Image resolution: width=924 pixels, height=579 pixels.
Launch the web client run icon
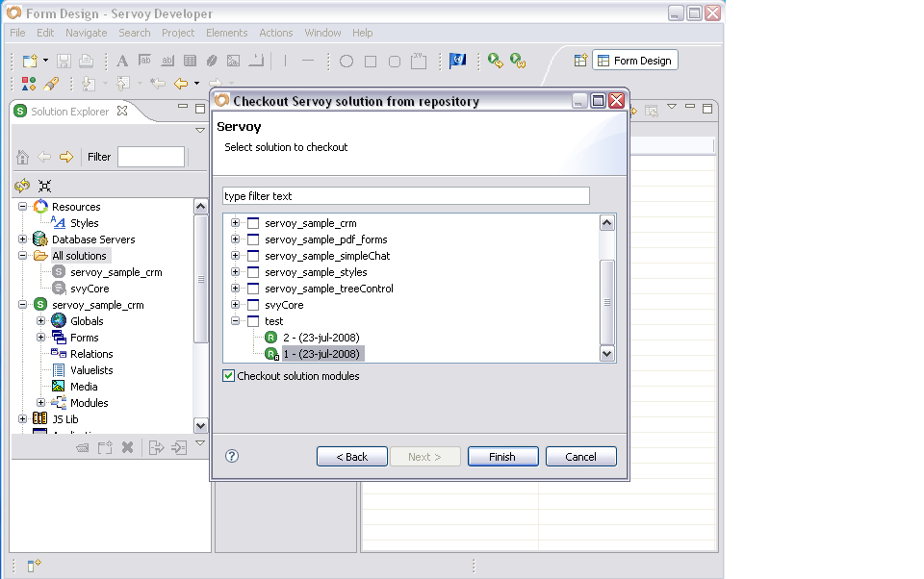point(518,61)
